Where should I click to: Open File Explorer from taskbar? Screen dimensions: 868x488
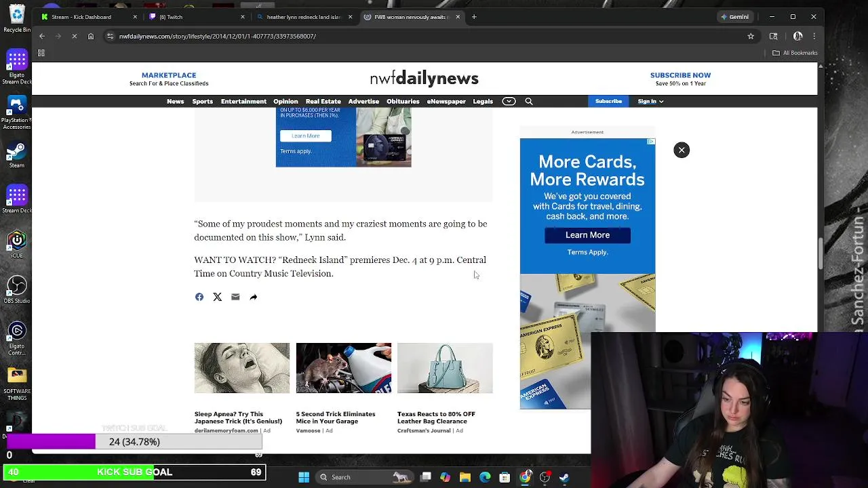click(x=465, y=477)
